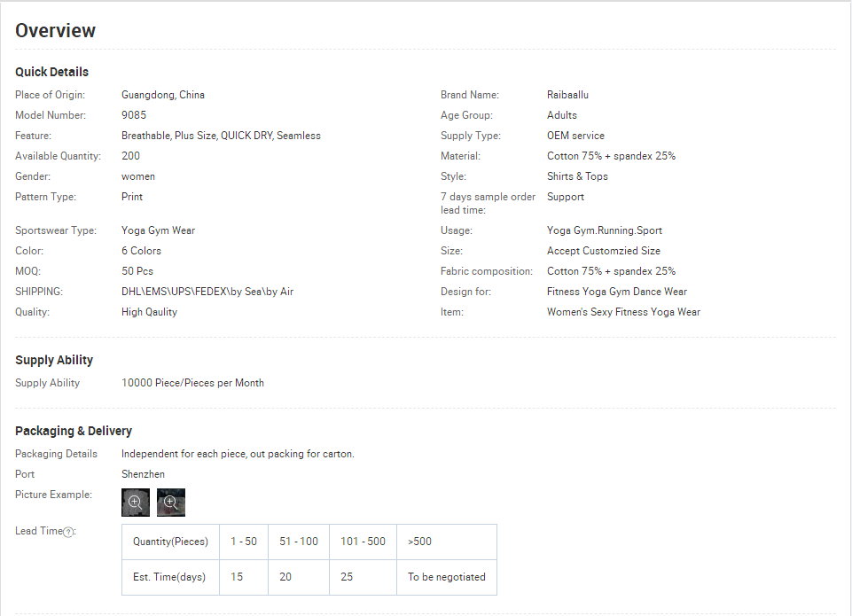The width and height of the screenshot is (852, 616).
Task: Click the To be negotiated cell
Action: [x=447, y=577]
